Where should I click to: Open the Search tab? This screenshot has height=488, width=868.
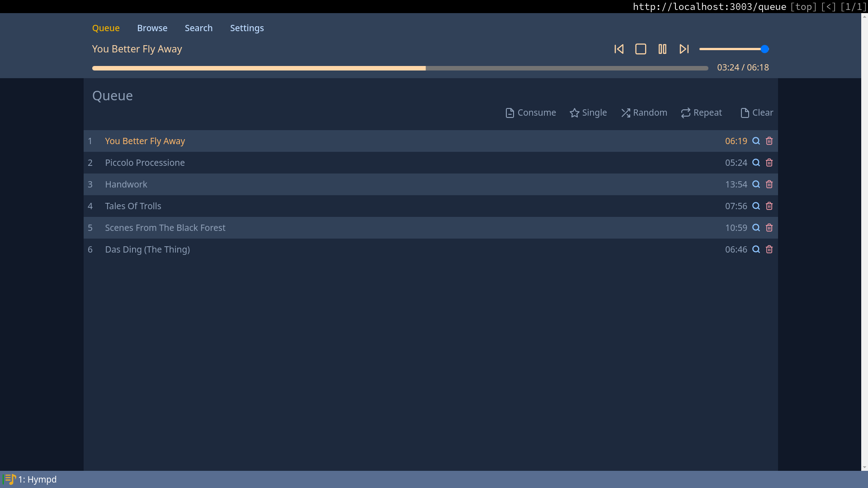coord(198,28)
